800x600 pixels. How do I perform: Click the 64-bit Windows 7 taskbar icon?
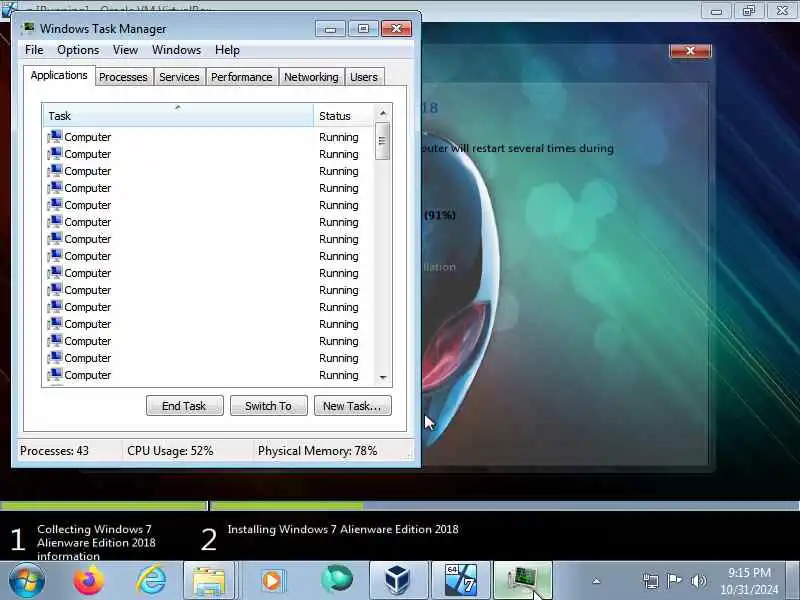pos(461,581)
